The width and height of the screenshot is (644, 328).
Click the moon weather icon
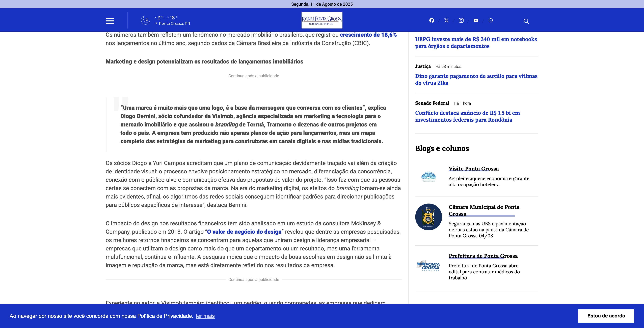145,20
